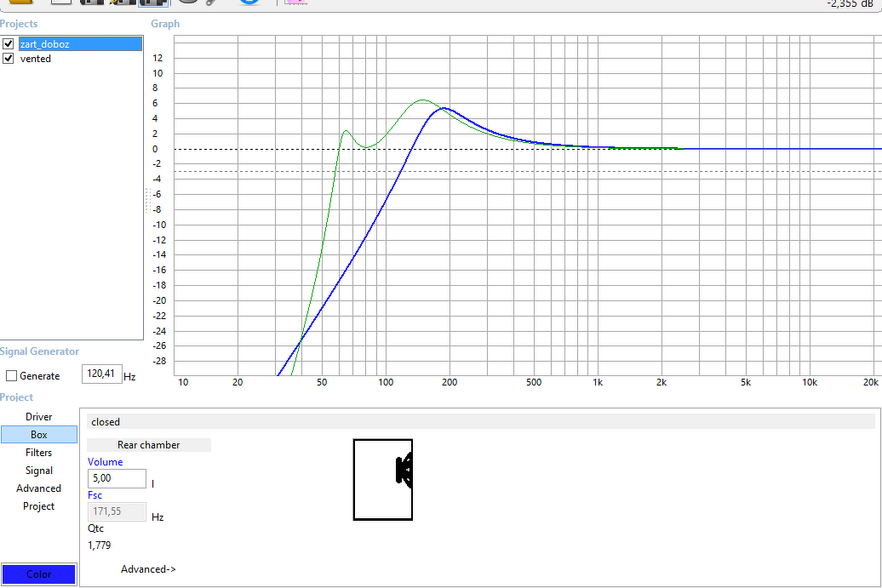Enable the Generate signal checkbox
Viewport: 882px width, 588px height.
click(x=11, y=375)
